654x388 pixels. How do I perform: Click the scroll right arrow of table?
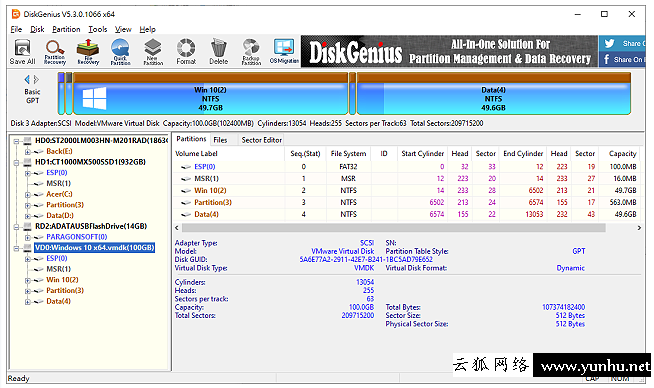[639, 228]
